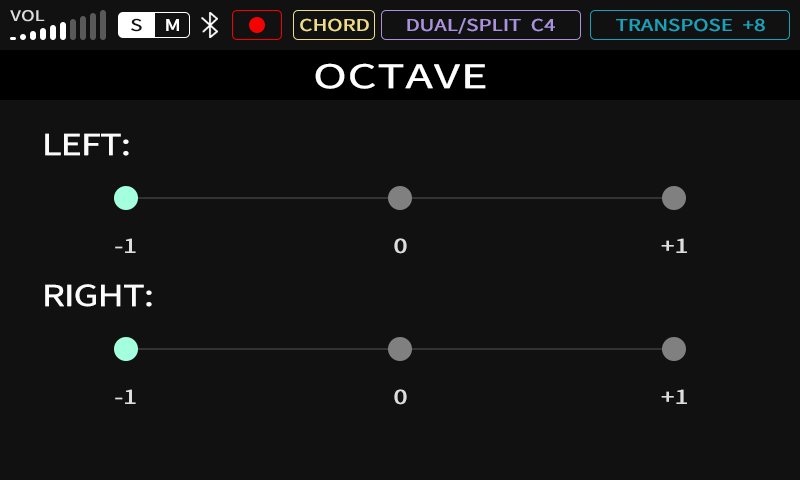Tap the +1 label under the LEFT slider
This screenshot has width=800, height=480.
(x=674, y=246)
